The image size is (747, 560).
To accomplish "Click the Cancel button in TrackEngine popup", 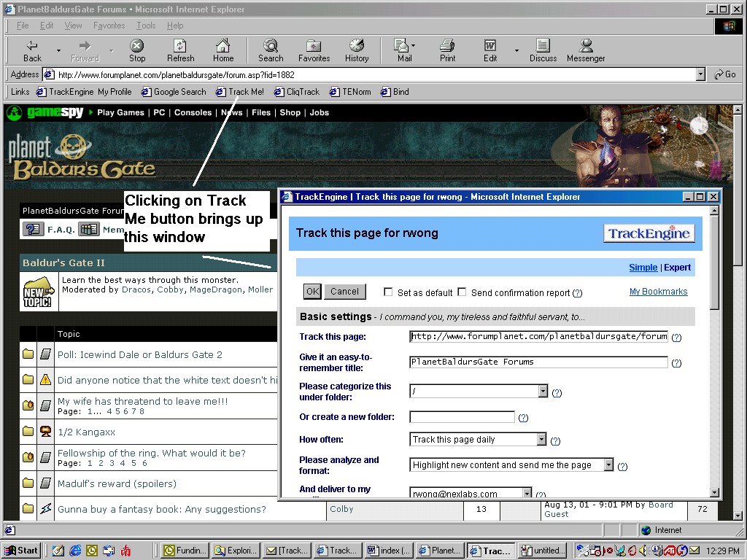I will point(345,292).
